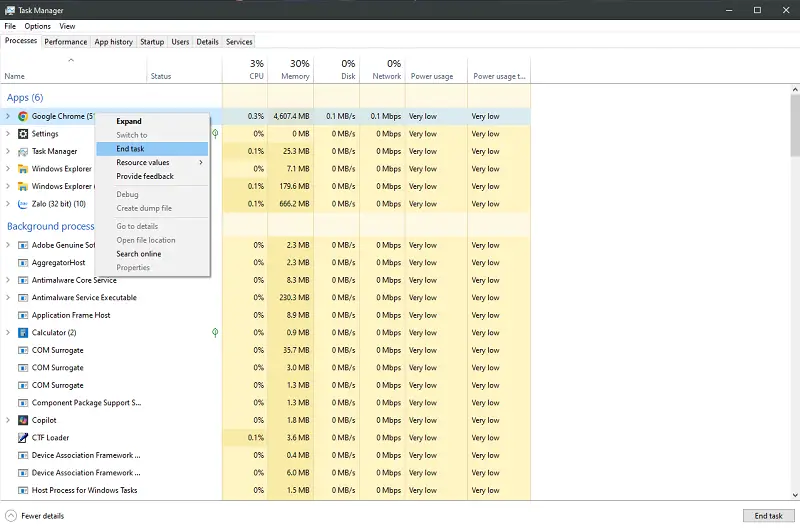Viewport: 800px width, 531px height.
Task: Expand the Copilot process row
Action: (8, 420)
